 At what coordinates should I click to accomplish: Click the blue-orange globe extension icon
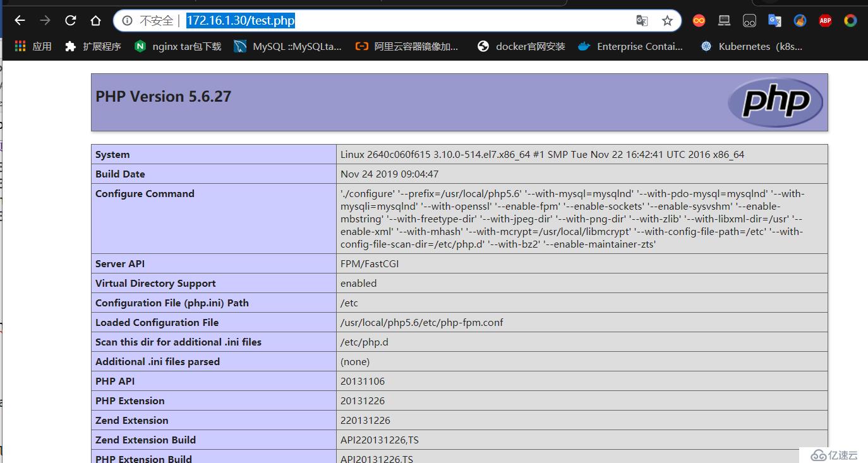800,21
